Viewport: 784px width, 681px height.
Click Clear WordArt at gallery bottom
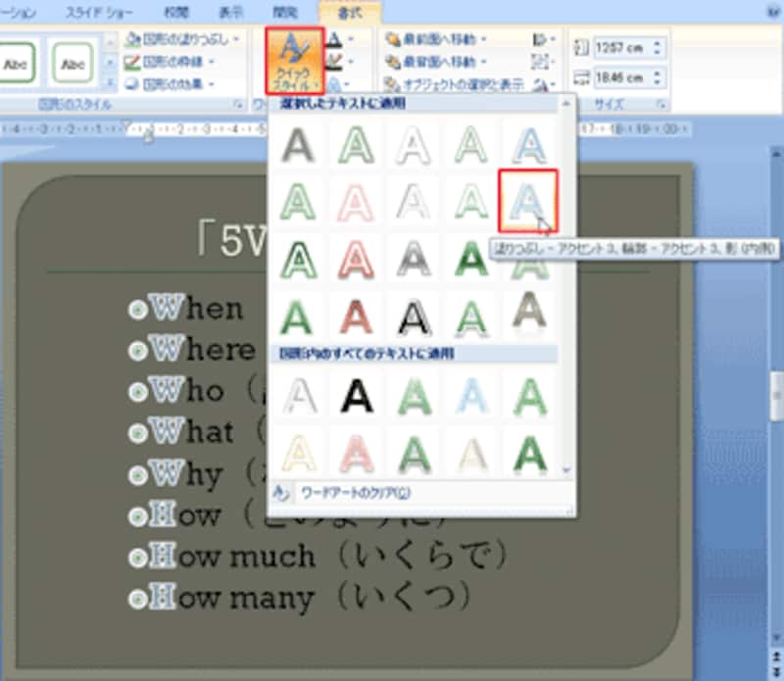pyautogui.click(x=354, y=494)
